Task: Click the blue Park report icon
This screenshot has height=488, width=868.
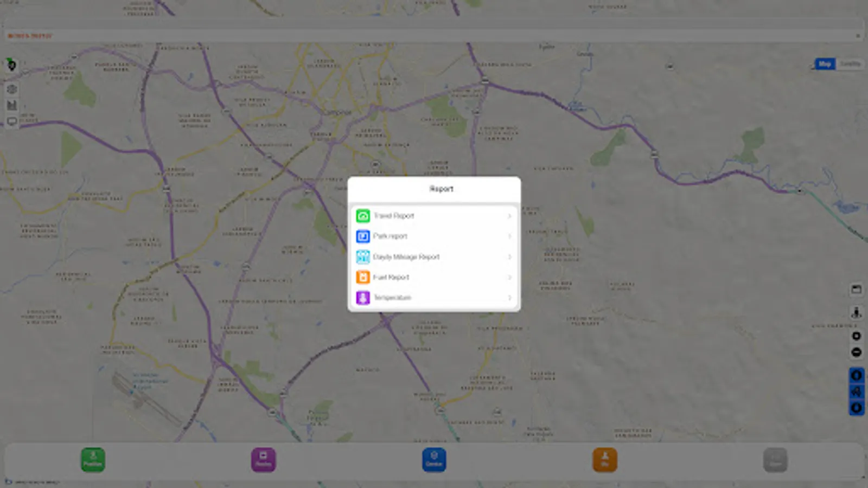Action: pyautogui.click(x=363, y=236)
